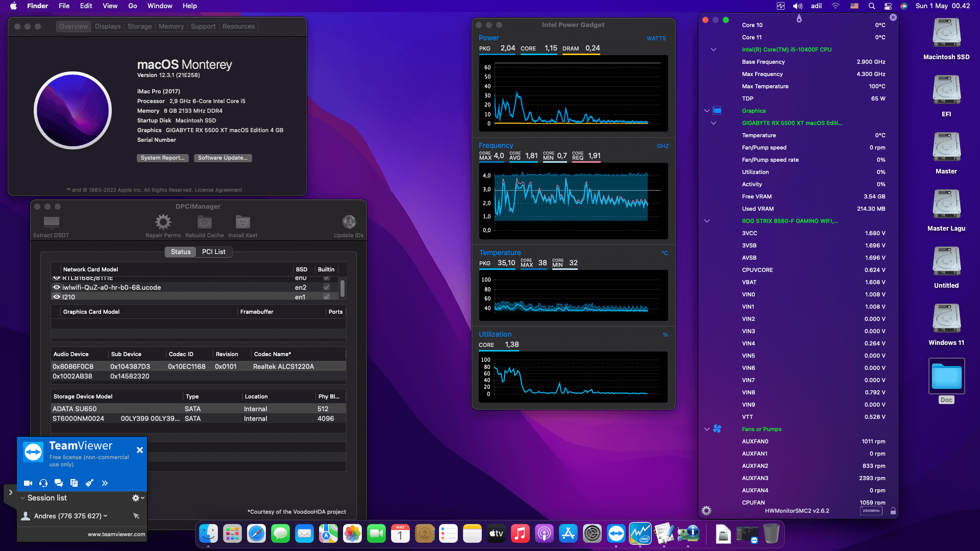Open the Windows 11 desktop drive

(946, 325)
